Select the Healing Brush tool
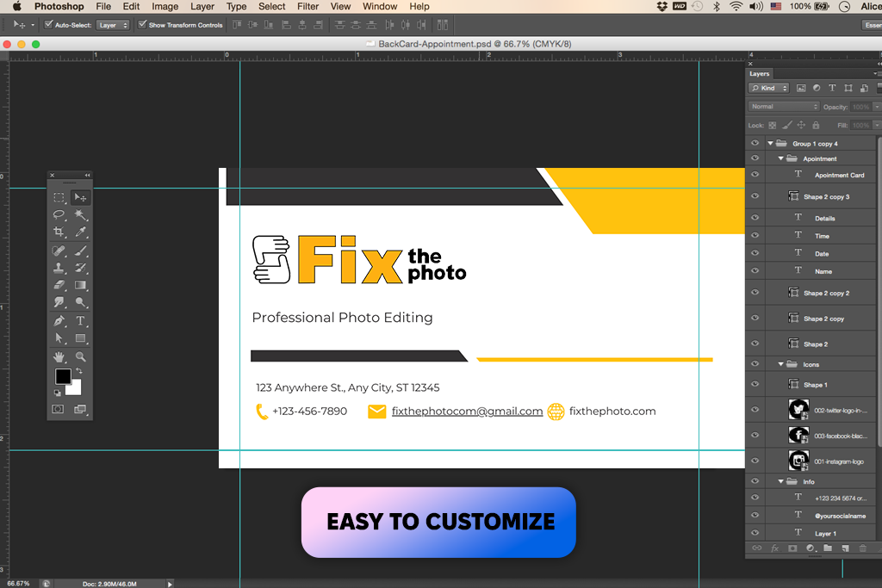The height and width of the screenshot is (588, 882). coord(59,251)
